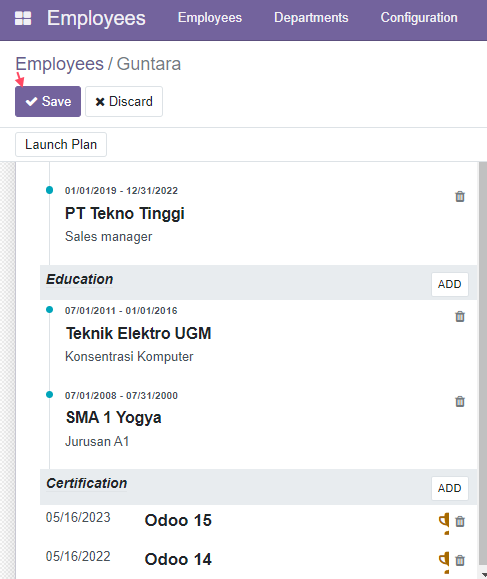Open the apps grid menu icon
This screenshot has width=487, height=579.
tap(23, 18)
